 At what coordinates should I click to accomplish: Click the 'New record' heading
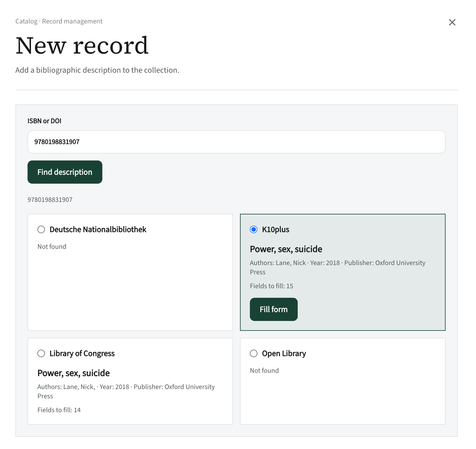[82, 45]
